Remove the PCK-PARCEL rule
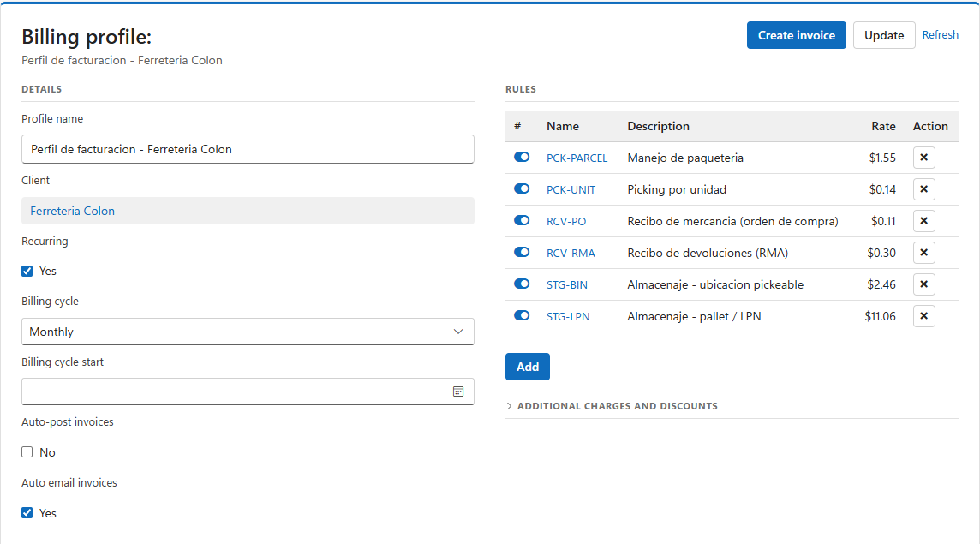This screenshot has width=980, height=544. coord(923,158)
